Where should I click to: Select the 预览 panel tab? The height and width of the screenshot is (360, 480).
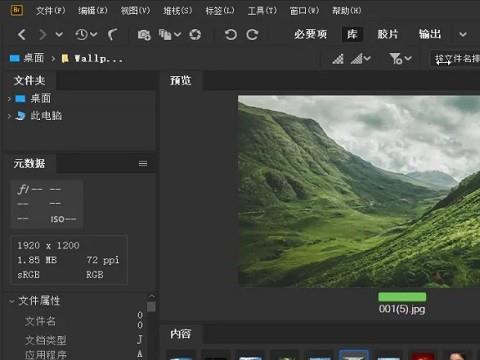[x=180, y=81]
